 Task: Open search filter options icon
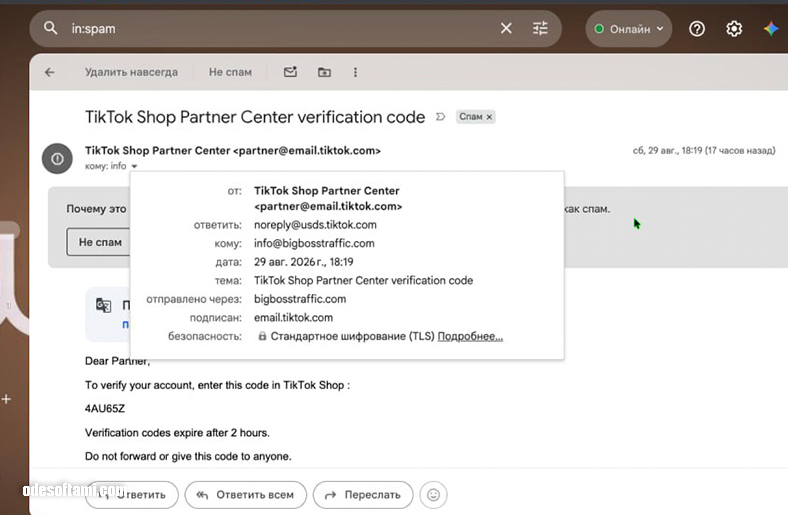click(x=540, y=28)
